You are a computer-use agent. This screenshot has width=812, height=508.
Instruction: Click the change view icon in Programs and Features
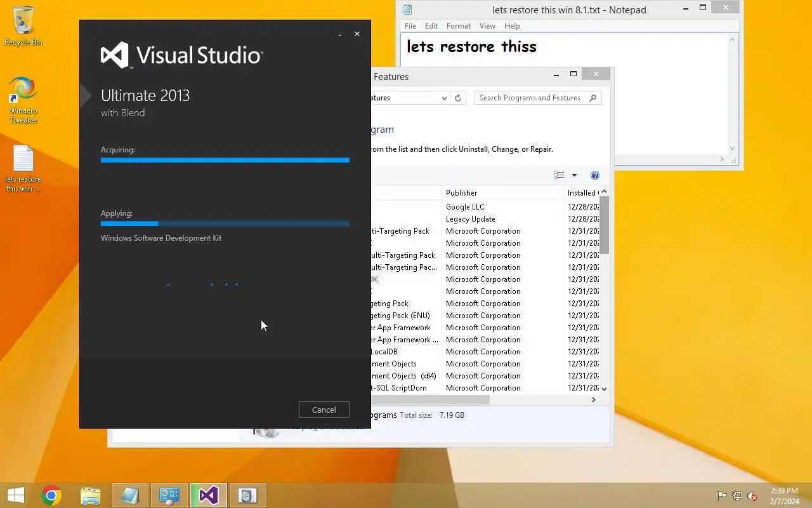559,175
